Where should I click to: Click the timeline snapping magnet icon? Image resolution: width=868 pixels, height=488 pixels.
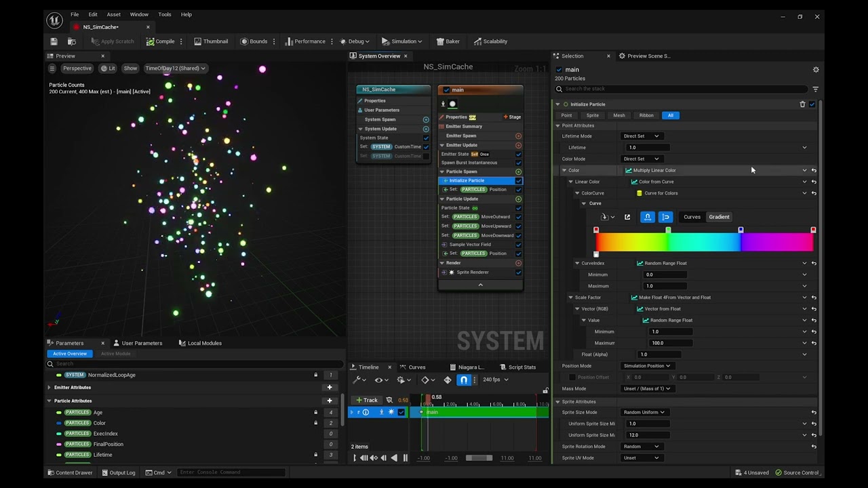[464, 380]
